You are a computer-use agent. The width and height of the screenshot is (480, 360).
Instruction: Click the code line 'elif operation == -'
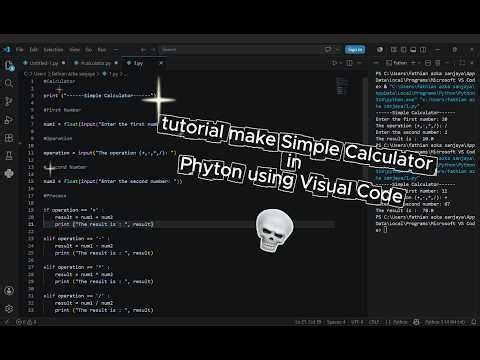76,239
